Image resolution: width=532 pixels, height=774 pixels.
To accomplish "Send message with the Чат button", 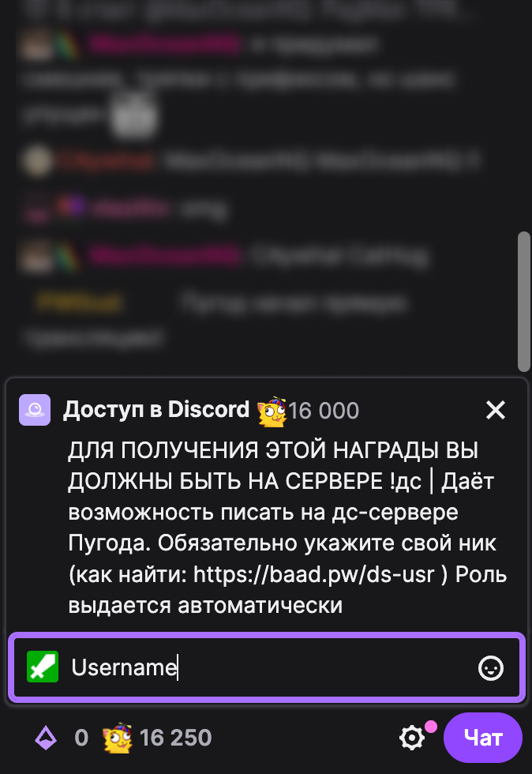I will pos(482,738).
